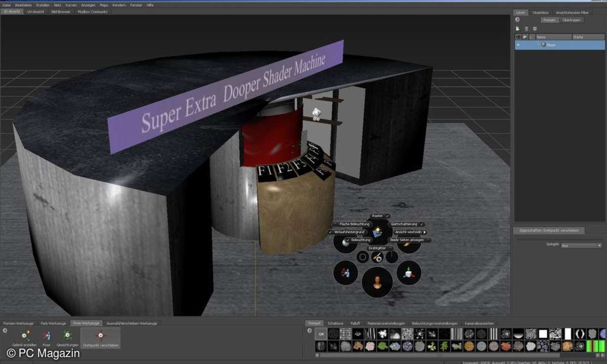Click the light display icon in the marking menu center
607x364 pixels.
377,233
